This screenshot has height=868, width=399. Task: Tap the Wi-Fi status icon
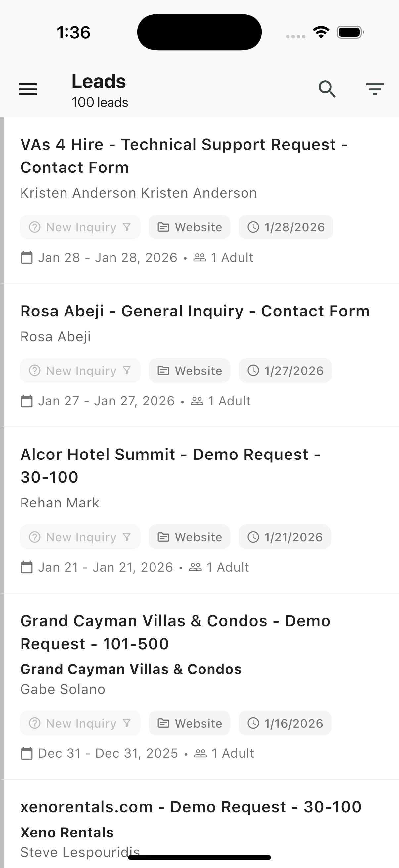tap(321, 32)
